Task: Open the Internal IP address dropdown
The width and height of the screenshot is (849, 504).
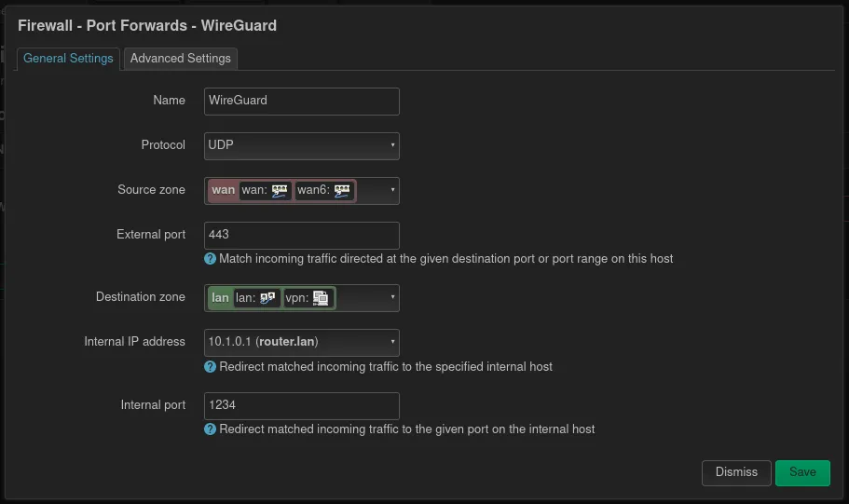Action: point(302,342)
